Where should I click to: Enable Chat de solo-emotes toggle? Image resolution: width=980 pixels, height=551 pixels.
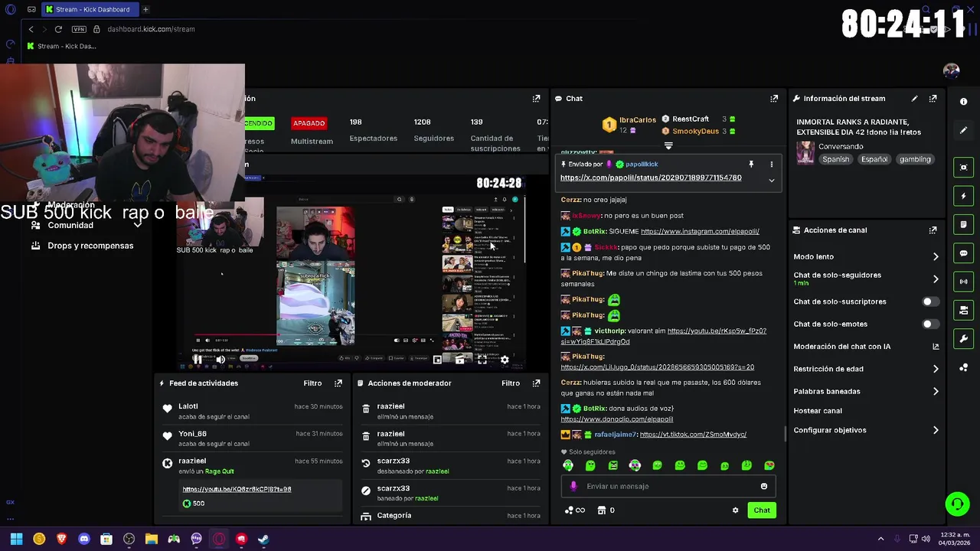point(929,324)
